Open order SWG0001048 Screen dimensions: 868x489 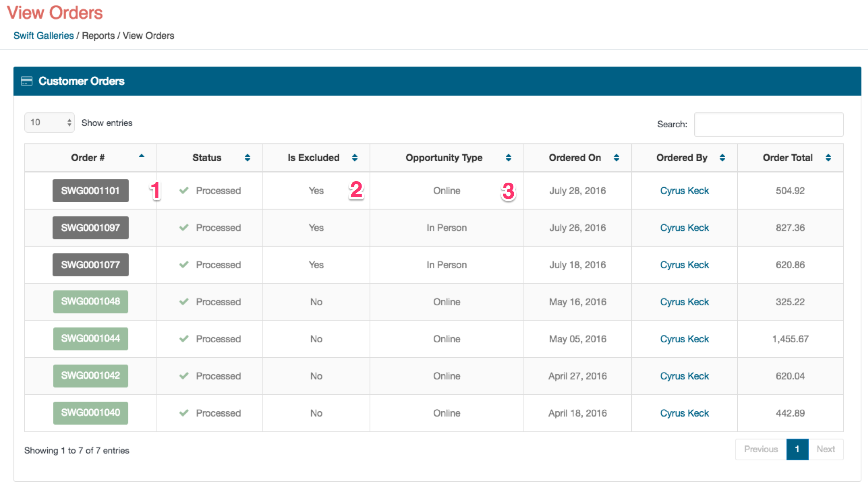91,302
